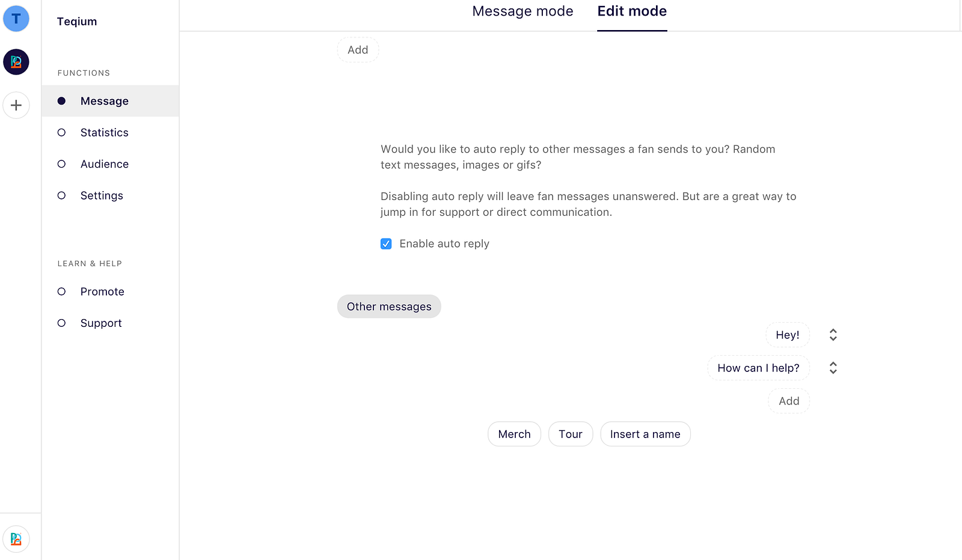Click the blue T account avatar
Viewport: 962px width, 560px height.
click(x=16, y=19)
